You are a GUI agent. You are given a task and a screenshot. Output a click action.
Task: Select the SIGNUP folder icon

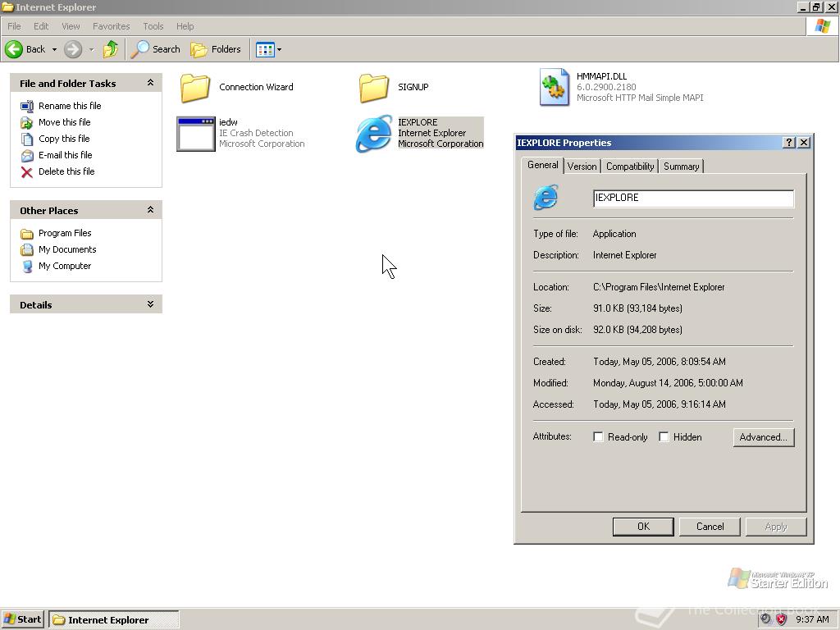374,88
